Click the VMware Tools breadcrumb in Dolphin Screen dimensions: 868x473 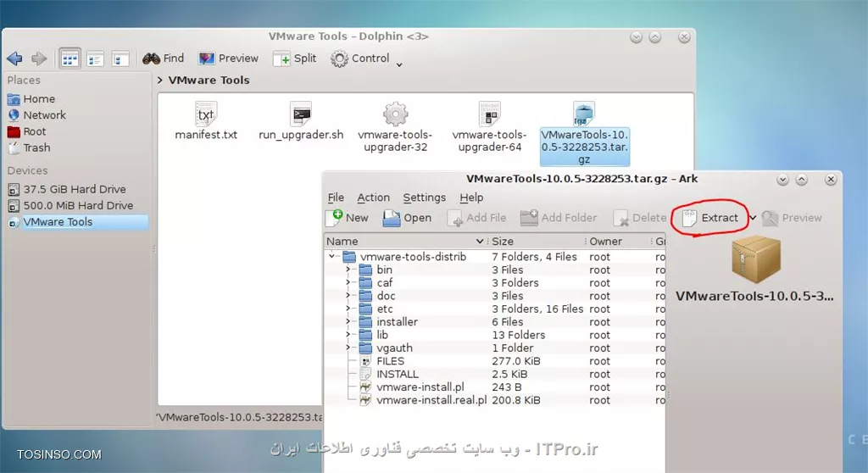(209, 81)
